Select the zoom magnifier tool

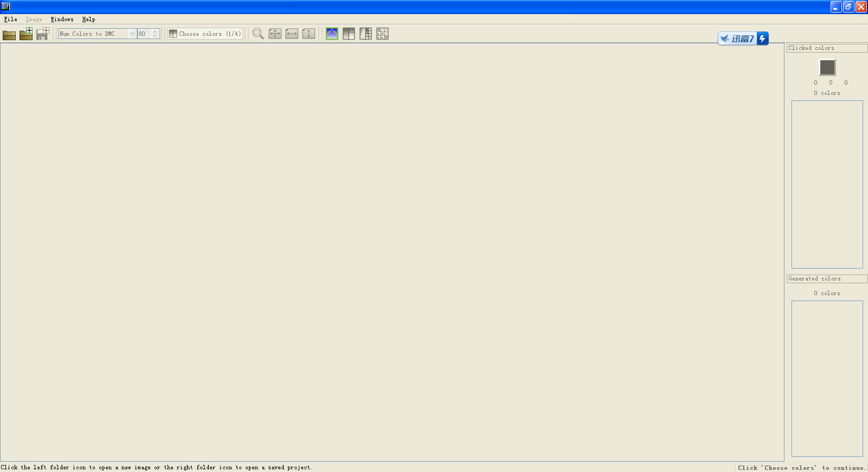click(258, 34)
